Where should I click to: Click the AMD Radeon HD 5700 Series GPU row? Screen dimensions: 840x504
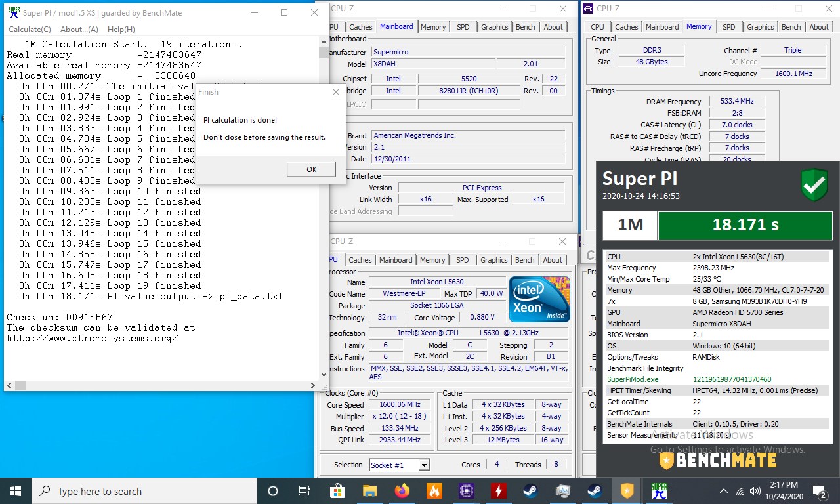pos(717,312)
